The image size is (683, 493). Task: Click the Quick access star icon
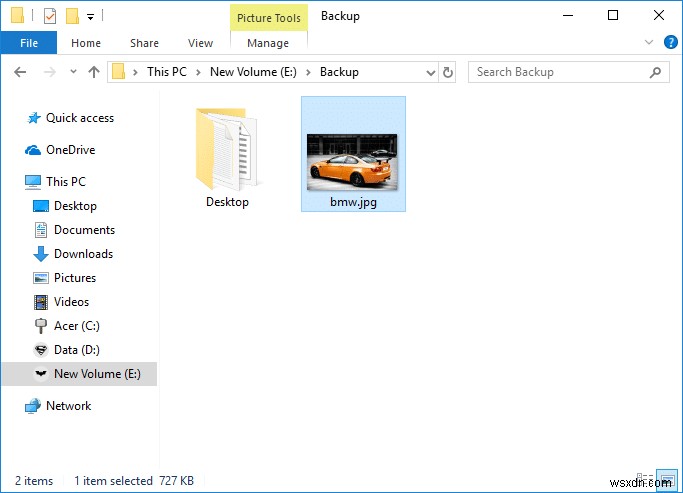(x=34, y=118)
